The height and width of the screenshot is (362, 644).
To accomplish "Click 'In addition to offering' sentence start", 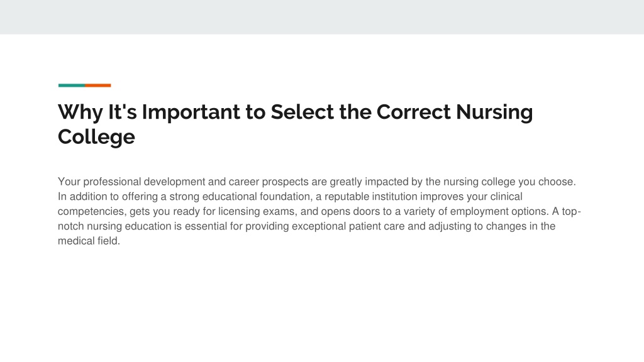I will pyautogui.click(x=108, y=197).
